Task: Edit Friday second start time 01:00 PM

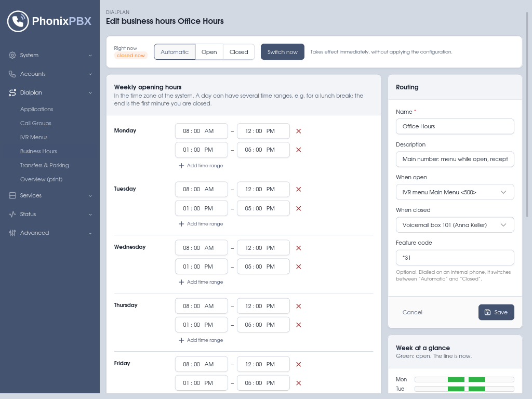Action: coord(202,383)
